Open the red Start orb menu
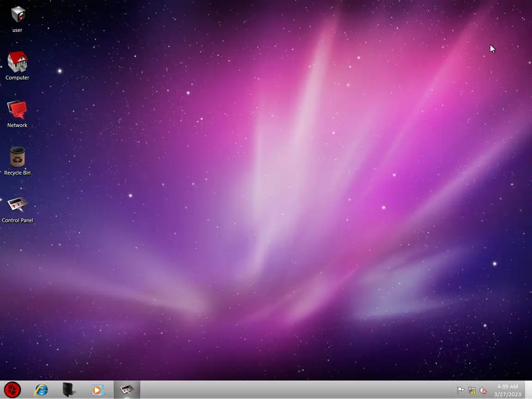This screenshot has width=532, height=399. (12, 389)
